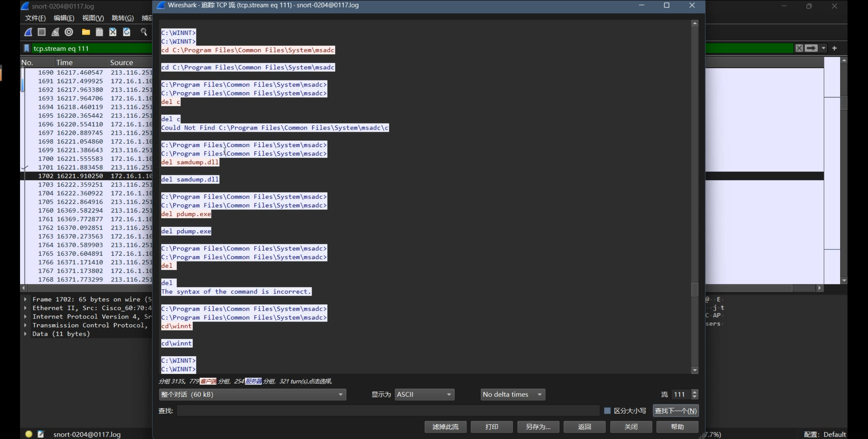Click the stop capture square icon

click(x=42, y=32)
